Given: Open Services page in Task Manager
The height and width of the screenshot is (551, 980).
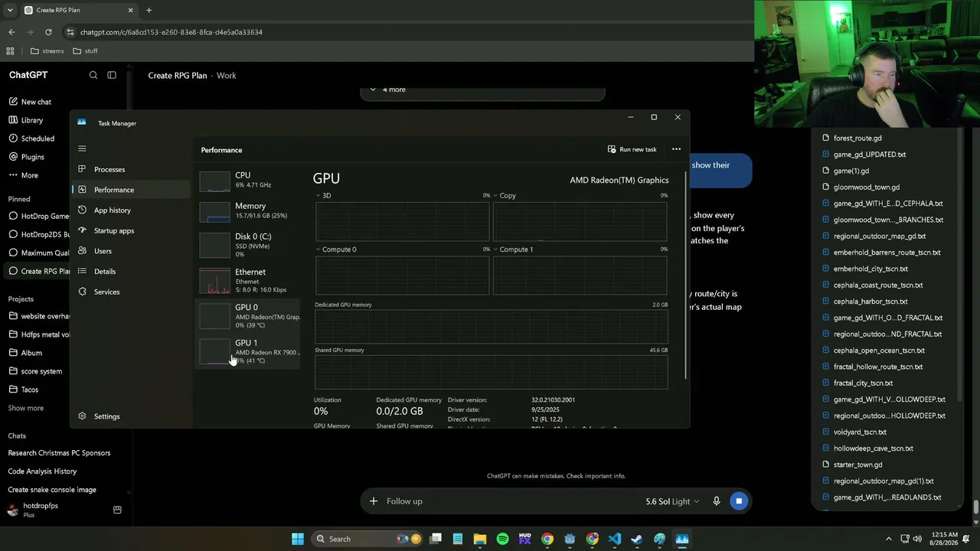Looking at the screenshot, I should coord(106,292).
